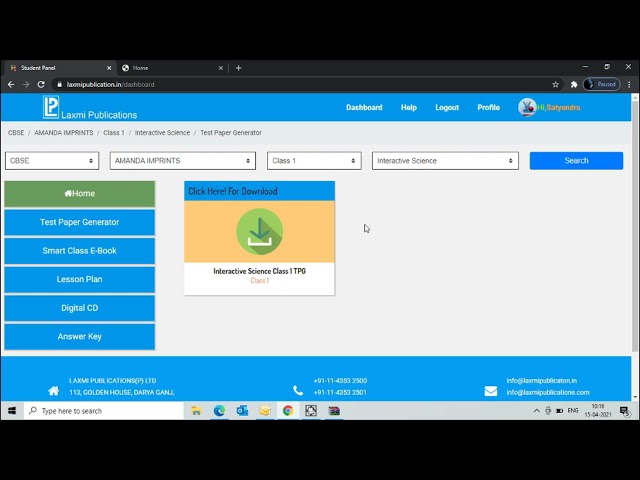The height and width of the screenshot is (480, 640).
Task: Click the blue Search button
Action: 576,161
